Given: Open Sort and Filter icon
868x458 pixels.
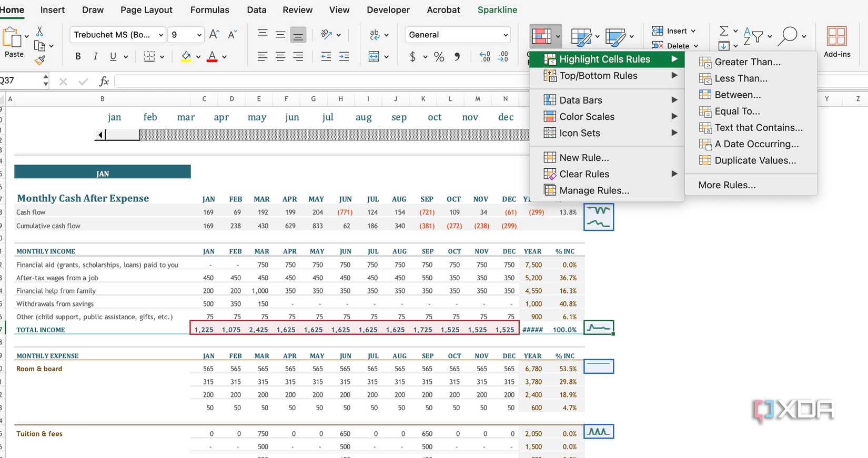Looking at the screenshot, I should click(753, 36).
